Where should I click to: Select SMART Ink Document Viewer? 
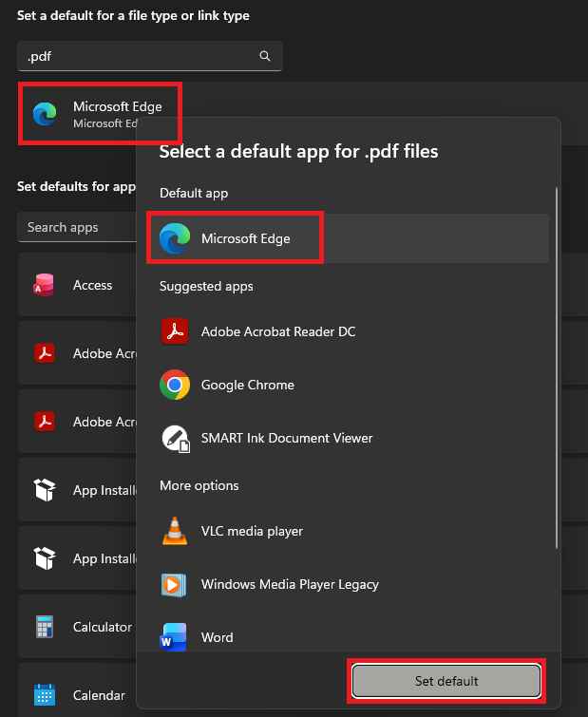tap(348, 438)
